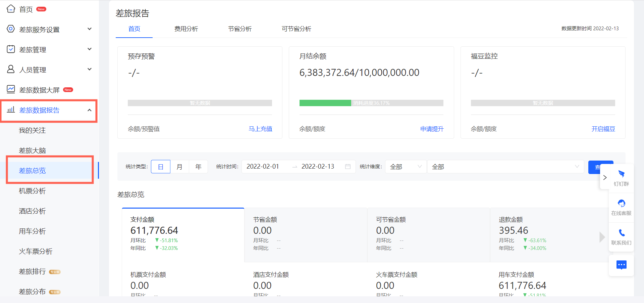Image resolution: width=644 pixels, height=303 pixels.
Task: Open the 钉钉群 floating icon
Action: 621,174
